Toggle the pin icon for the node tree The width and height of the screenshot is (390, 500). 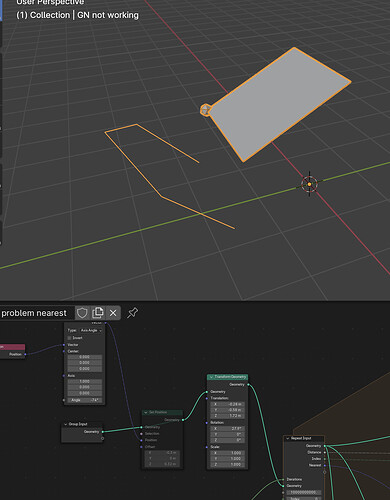132,313
